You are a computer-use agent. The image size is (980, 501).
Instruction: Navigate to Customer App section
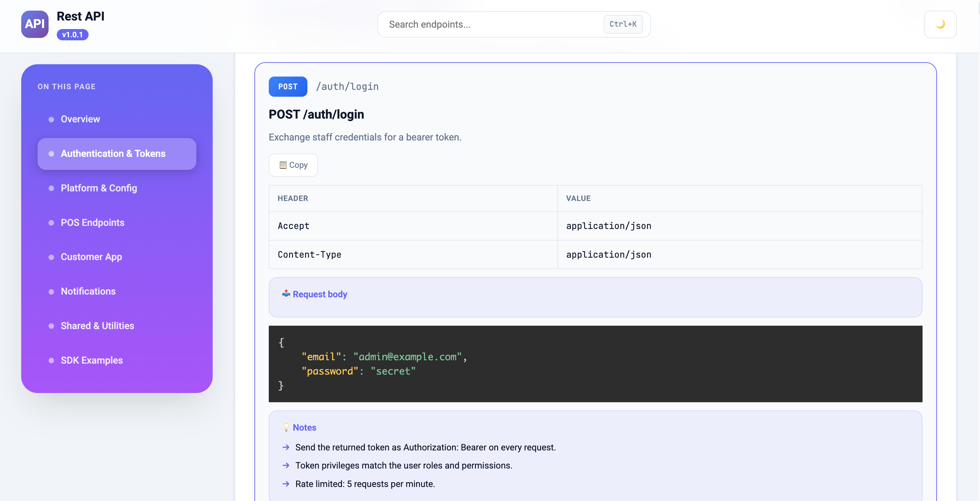(x=91, y=257)
